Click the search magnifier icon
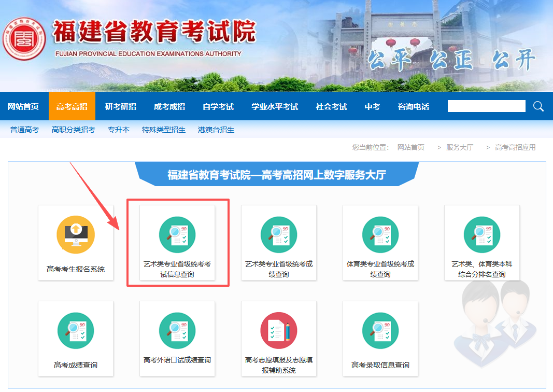Image resolution: width=553 pixels, height=392 pixels. [538, 106]
